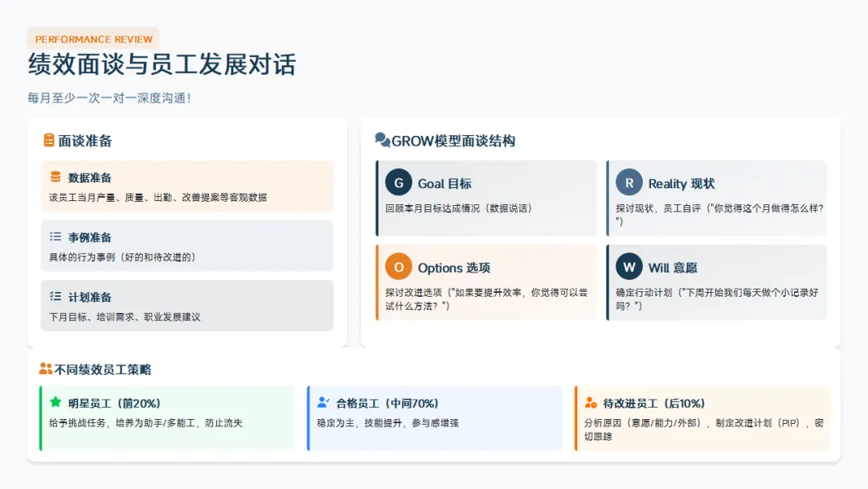The image size is (868, 489).
Task: Click the database icon next to 数据准备
Action: click(x=55, y=177)
